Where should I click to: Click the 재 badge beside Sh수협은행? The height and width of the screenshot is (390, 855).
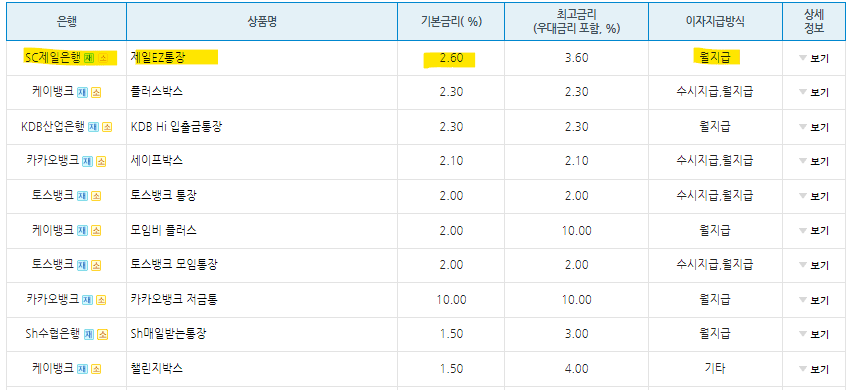pos(89,334)
